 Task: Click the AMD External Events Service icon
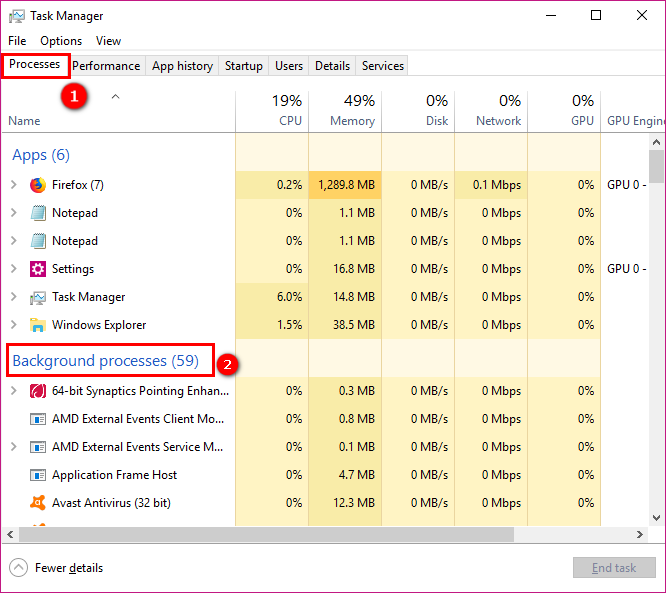[38, 447]
